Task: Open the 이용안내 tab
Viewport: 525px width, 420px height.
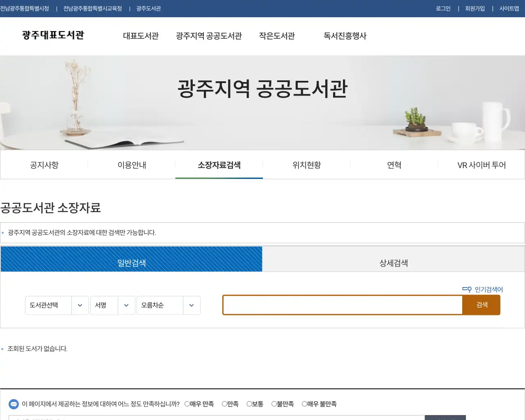Action: [x=132, y=165]
